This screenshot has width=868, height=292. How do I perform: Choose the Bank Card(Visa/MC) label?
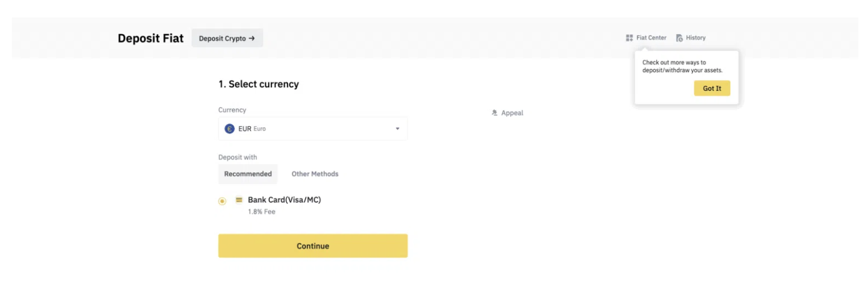[x=284, y=200]
